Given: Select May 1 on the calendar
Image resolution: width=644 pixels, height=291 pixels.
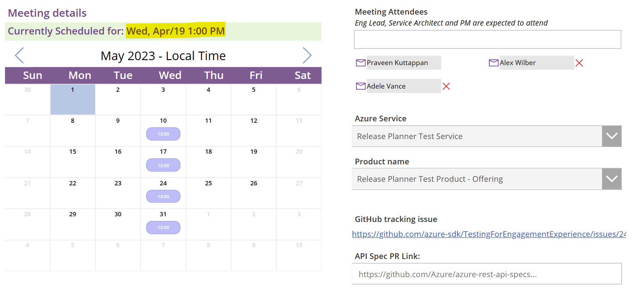Looking at the screenshot, I should pyautogui.click(x=73, y=100).
